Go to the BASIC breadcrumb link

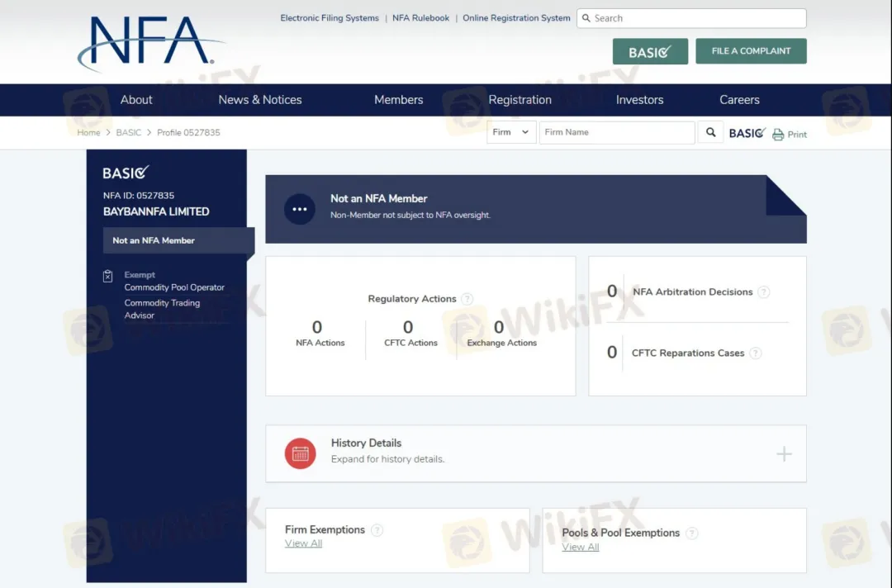click(x=129, y=132)
